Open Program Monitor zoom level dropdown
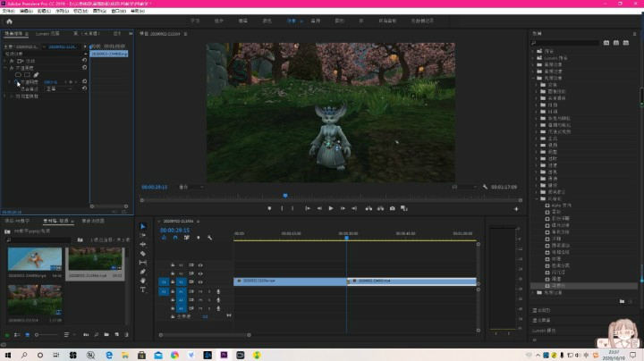This screenshot has width=644, height=361. [191, 187]
